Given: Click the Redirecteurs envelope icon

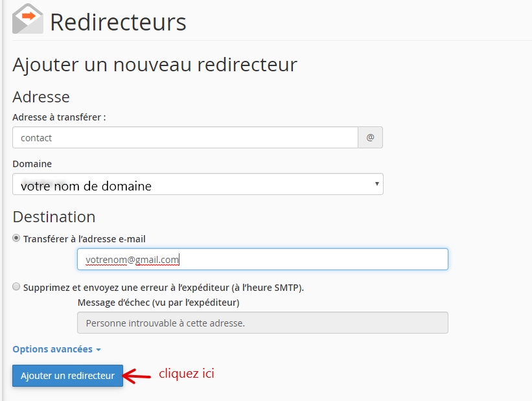Looking at the screenshot, I should click(x=27, y=19).
